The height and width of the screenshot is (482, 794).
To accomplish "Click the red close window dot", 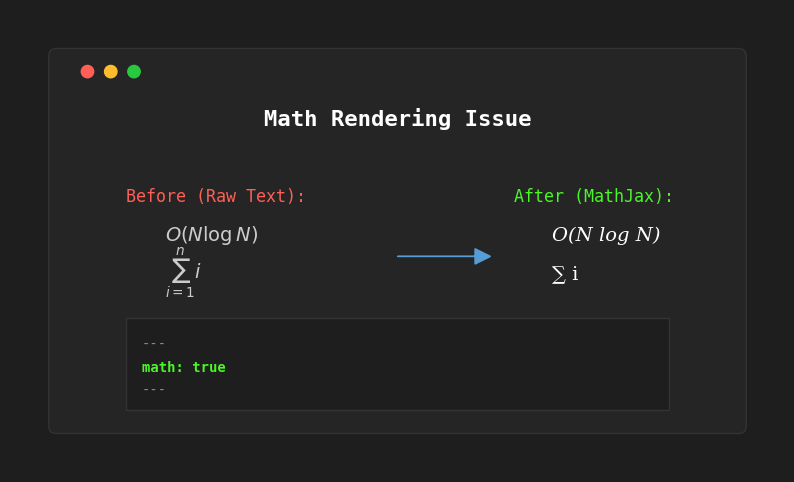I will click(88, 72).
